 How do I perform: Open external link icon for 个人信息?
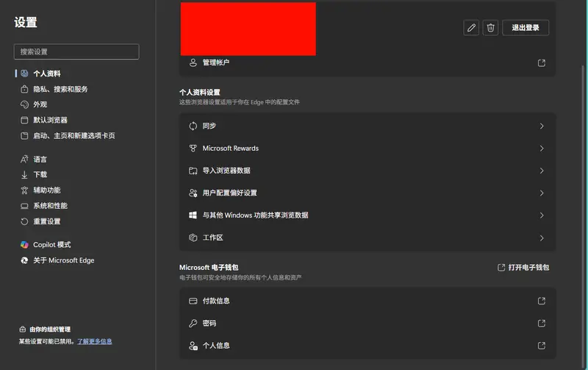542,346
